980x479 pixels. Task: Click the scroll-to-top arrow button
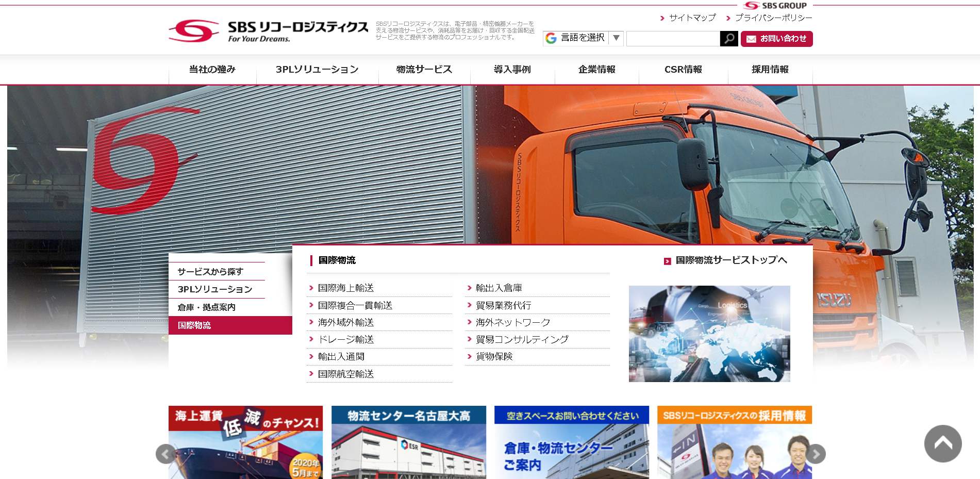point(942,443)
